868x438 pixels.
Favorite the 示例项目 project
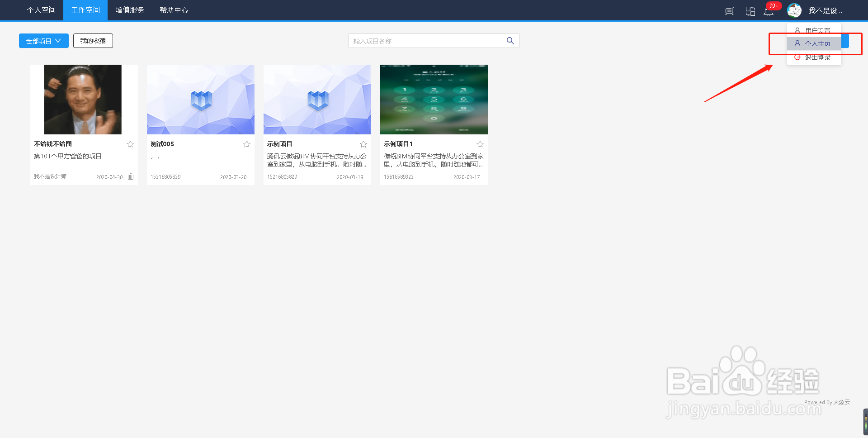pyautogui.click(x=363, y=144)
